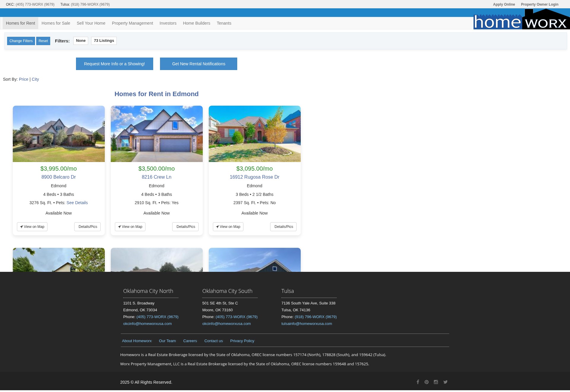Go to Sell Your Home
This screenshot has width=570, height=392.
[x=91, y=23]
